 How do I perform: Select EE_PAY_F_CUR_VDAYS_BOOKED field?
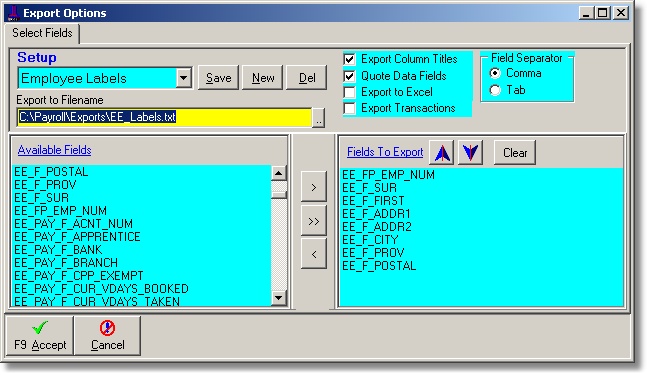[142, 288]
